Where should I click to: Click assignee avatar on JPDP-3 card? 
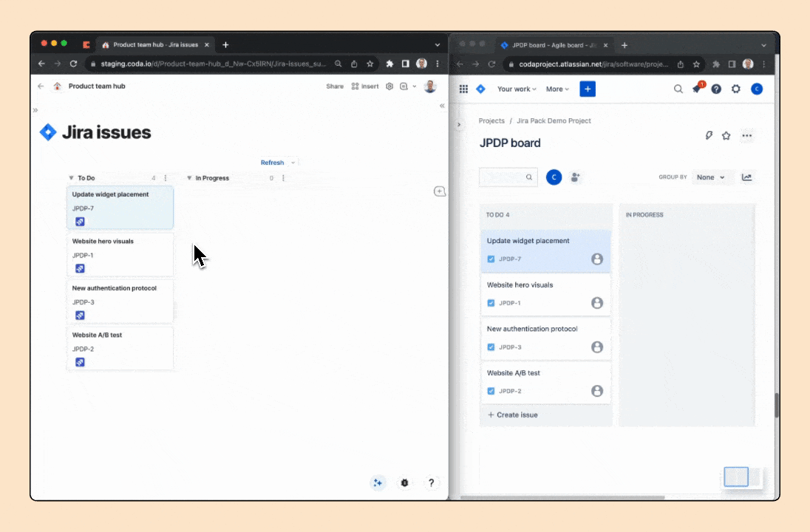point(597,347)
